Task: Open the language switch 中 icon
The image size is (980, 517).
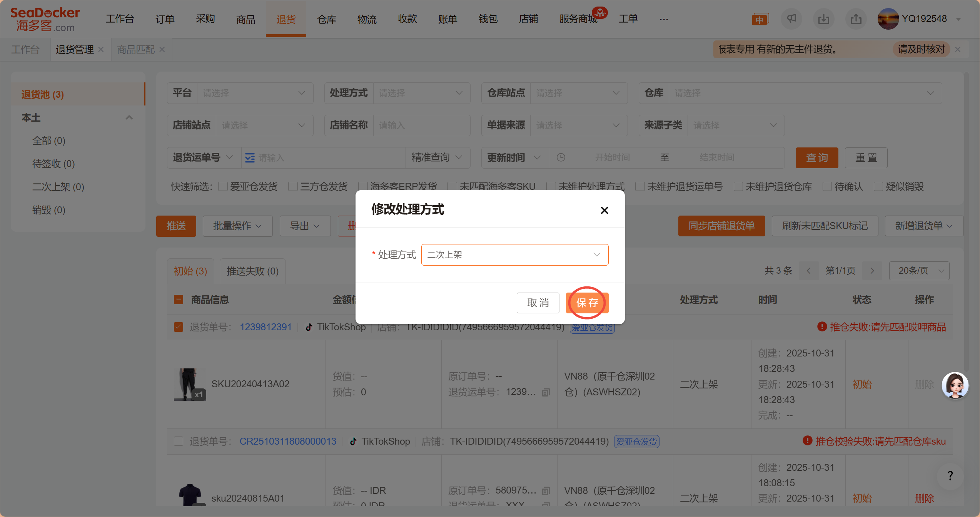Action: 760,19
